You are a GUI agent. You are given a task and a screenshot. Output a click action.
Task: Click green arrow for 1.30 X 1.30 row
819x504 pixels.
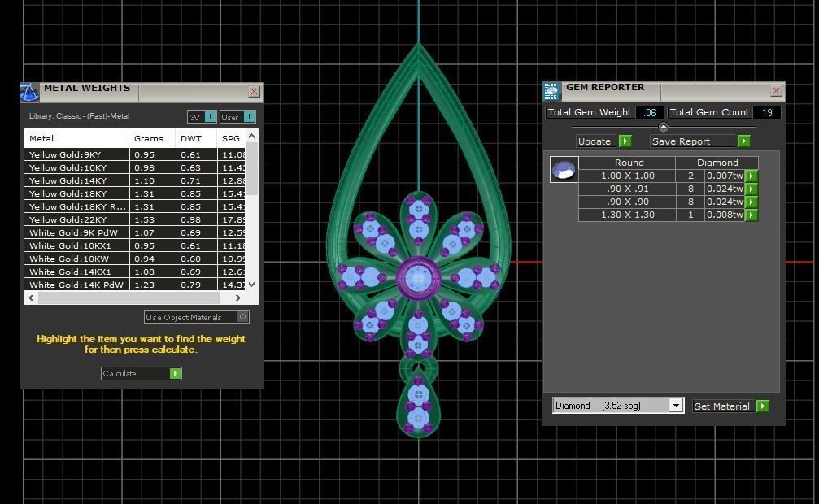click(751, 215)
